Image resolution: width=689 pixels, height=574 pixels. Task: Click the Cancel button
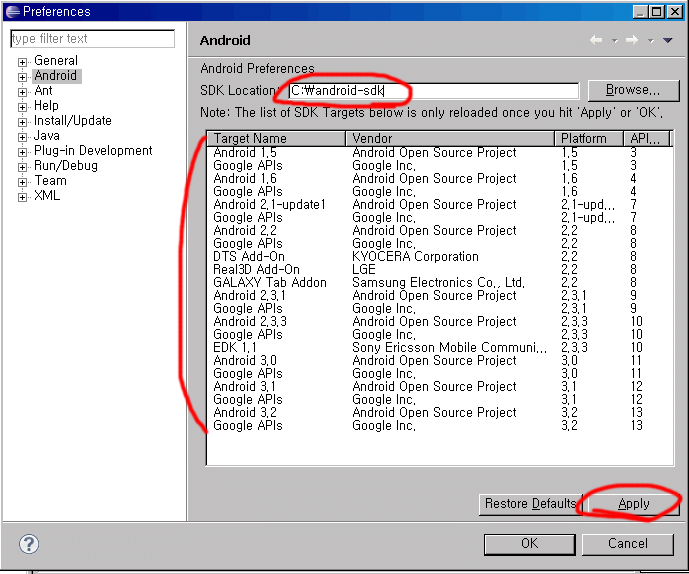click(627, 544)
